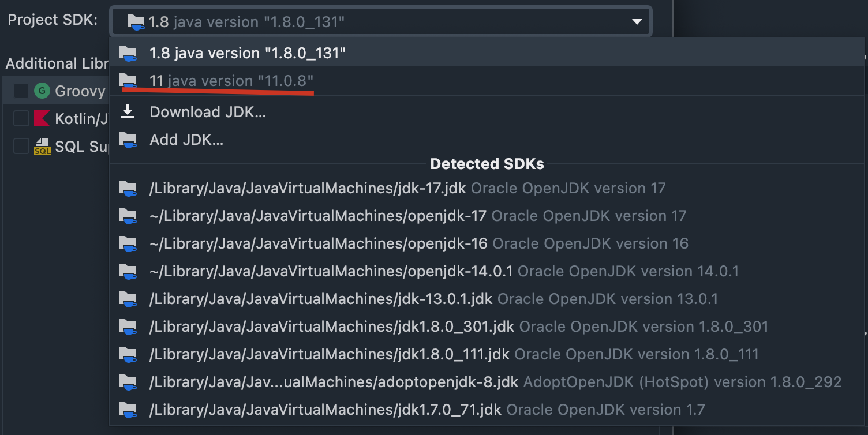Click the Groovy library icon
This screenshot has height=435, width=868.
coord(42,91)
